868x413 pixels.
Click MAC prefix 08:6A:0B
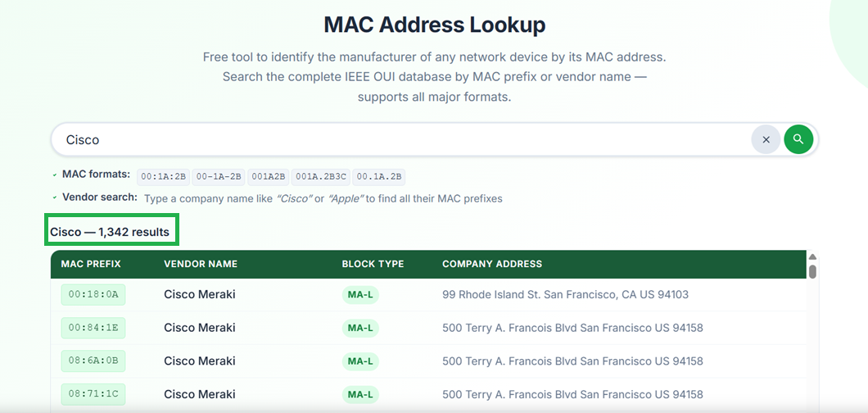pos(93,361)
